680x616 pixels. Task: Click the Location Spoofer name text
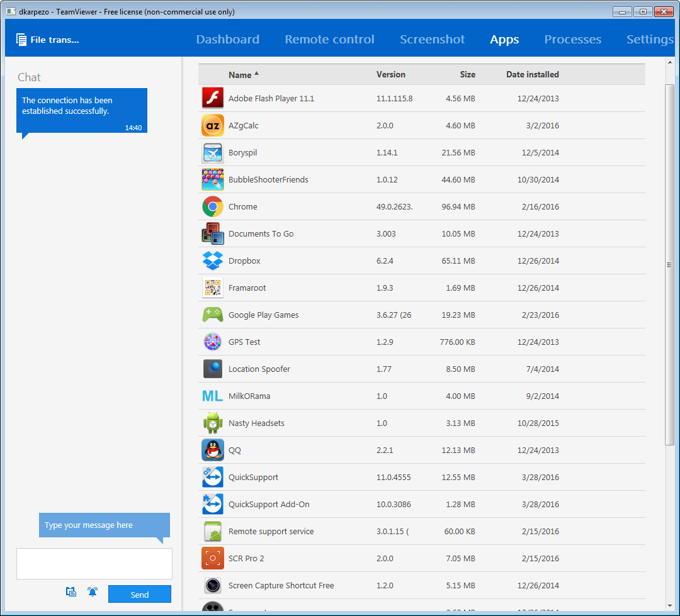click(x=259, y=369)
